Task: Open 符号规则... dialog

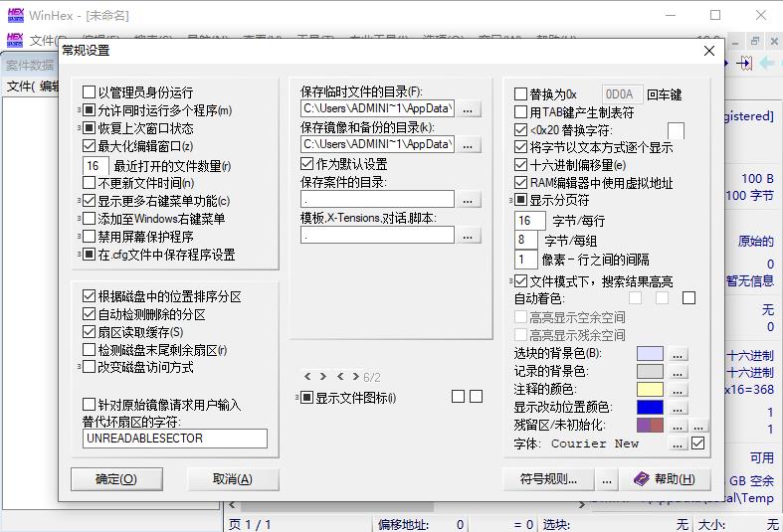Action: click(548, 479)
